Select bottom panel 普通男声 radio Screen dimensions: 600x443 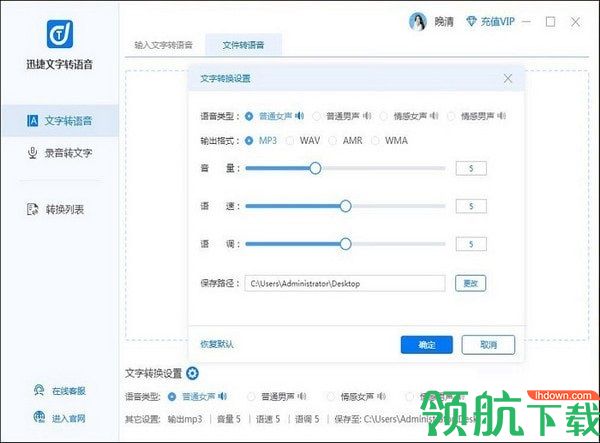coord(251,397)
